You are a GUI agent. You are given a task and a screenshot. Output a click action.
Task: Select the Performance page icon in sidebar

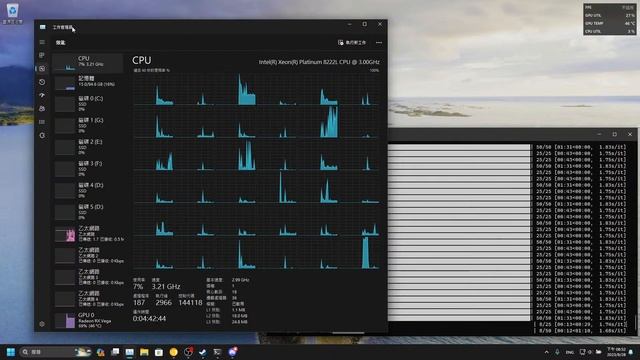pyautogui.click(x=42, y=69)
